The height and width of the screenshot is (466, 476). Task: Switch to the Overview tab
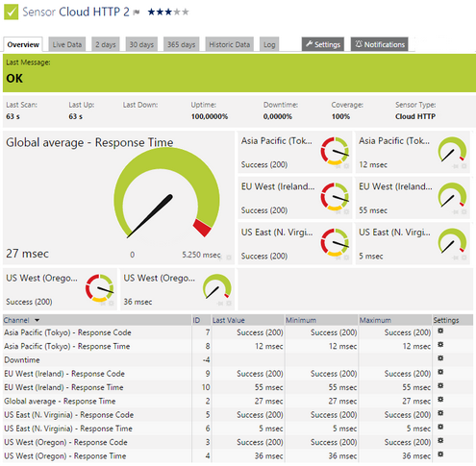point(23,44)
